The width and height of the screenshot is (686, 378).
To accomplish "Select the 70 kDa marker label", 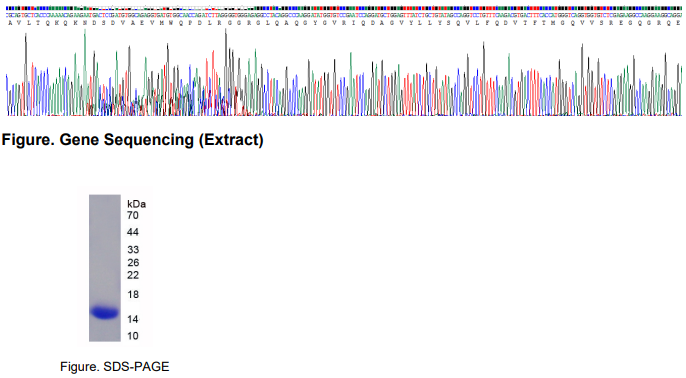I will (133, 215).
